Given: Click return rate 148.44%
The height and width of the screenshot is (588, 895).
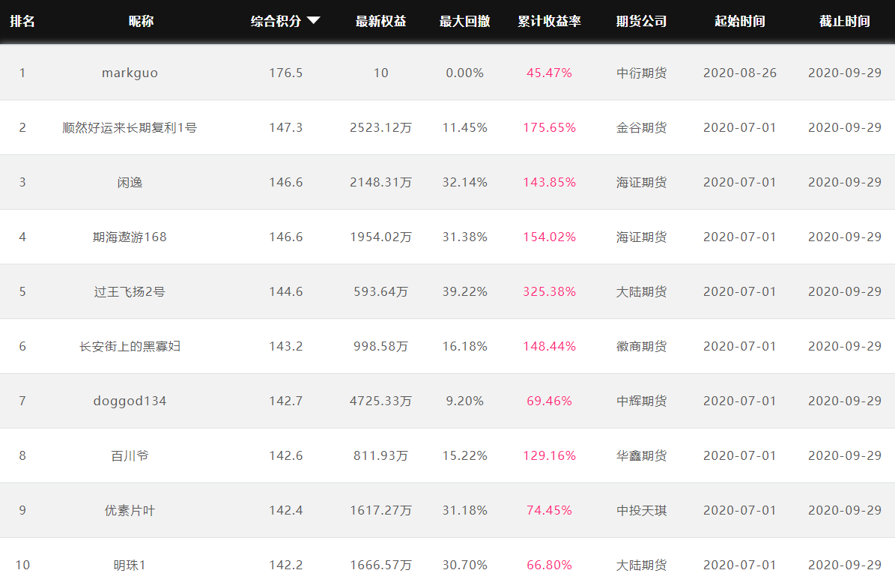Looking at the screenshot, I should click(x=549, y=346).
